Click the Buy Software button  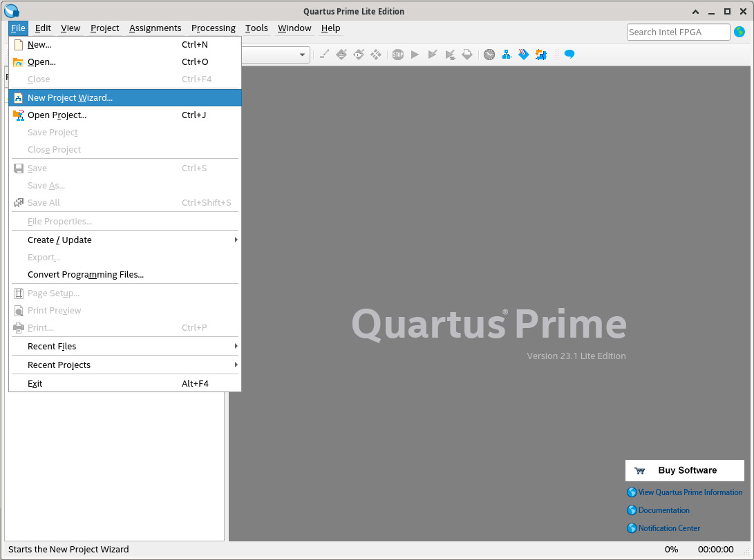click(x=685, y=471)
